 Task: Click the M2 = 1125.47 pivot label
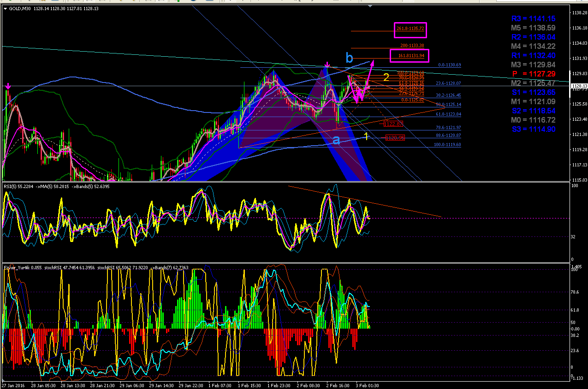pyautogui.click(x=533, y=83)
